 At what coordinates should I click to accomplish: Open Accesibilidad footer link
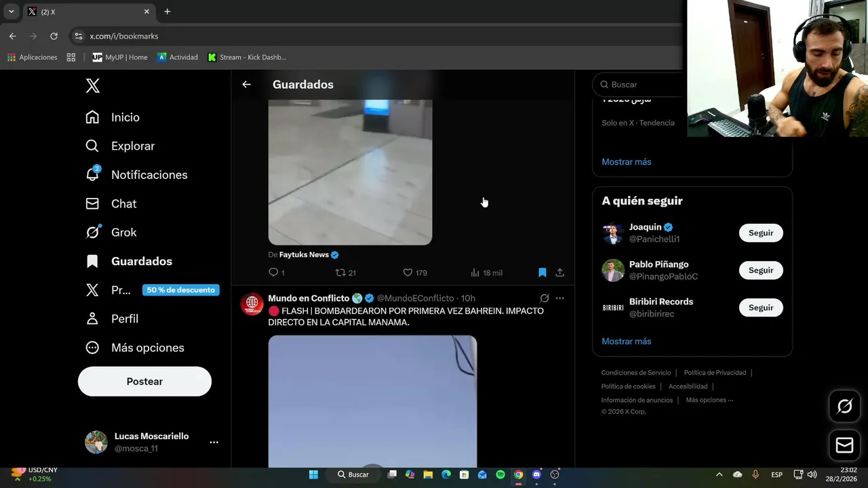pyautogui.click(x=688, y=386)
